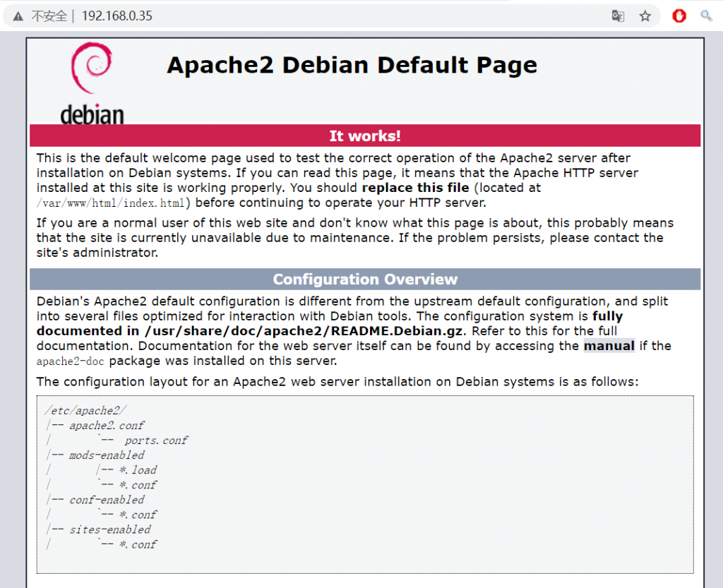Viewport: 723px width, 588px height.
Task: Click the /var/www/html/index.html path
Action: [111, 203]
